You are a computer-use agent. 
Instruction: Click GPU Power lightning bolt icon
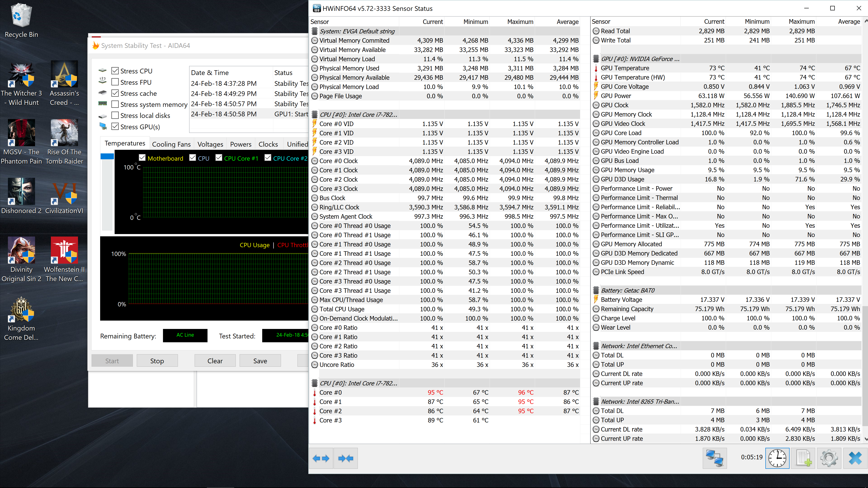[x=596, y=96]
